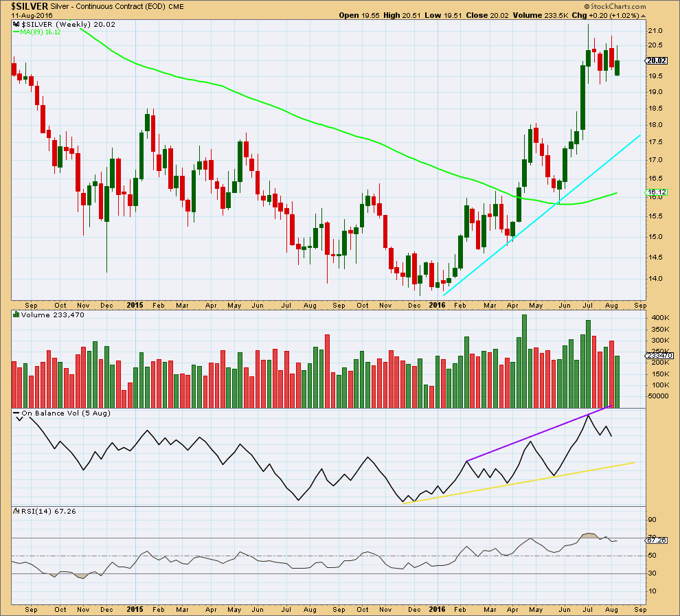Click the 'RSI(14) 67.26' legend label

(x=49, y=512)
